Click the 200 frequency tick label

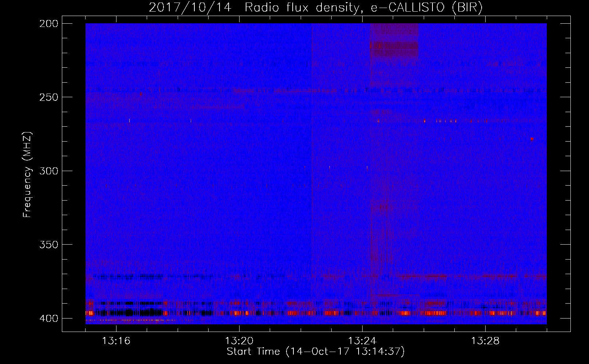click(48, 24)
